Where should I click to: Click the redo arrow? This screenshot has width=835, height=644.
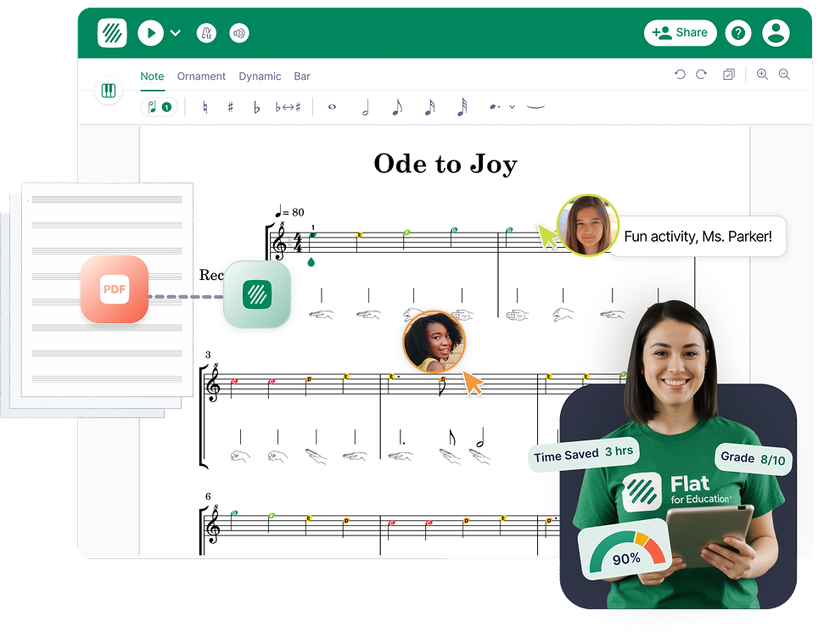[701, 75]
